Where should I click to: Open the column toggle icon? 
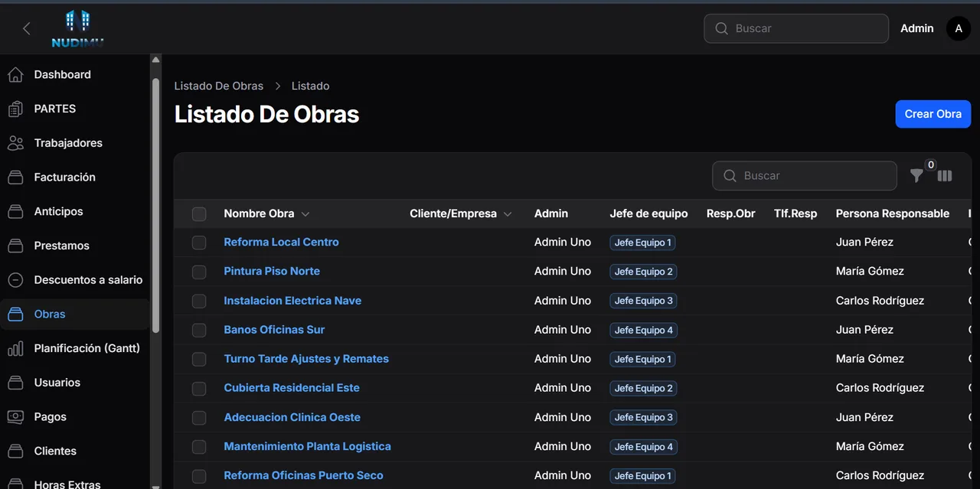click(x=945, y=176)
